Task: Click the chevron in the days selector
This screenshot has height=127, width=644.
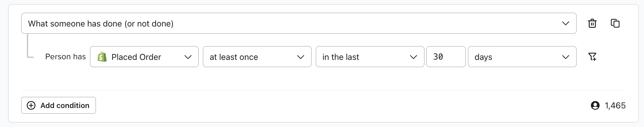Action: 565,57
